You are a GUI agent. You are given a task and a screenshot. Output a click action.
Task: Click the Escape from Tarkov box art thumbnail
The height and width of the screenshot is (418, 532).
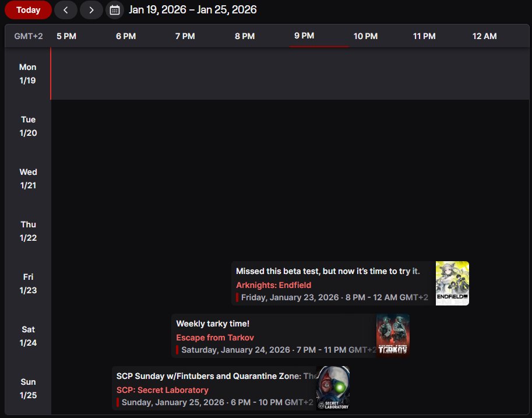point(393,335)
